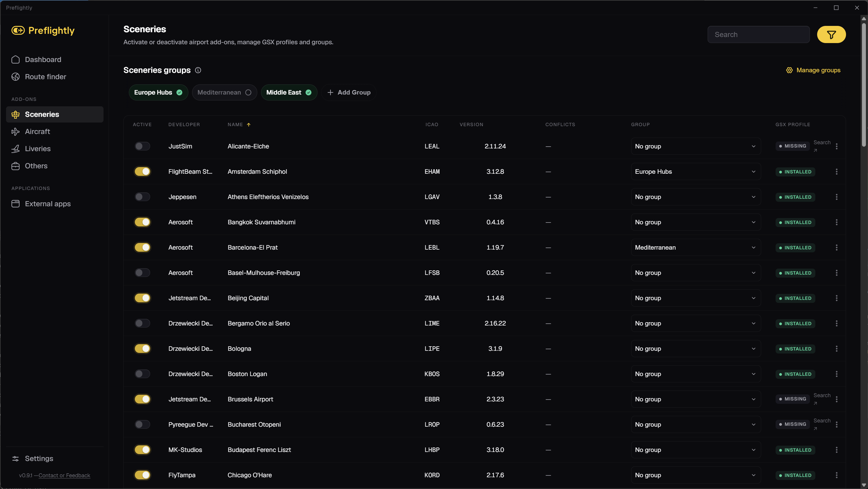Click the Sceneries groups info icon
Viewport: 868px width, 489px height.
click(x=198, y=70)
